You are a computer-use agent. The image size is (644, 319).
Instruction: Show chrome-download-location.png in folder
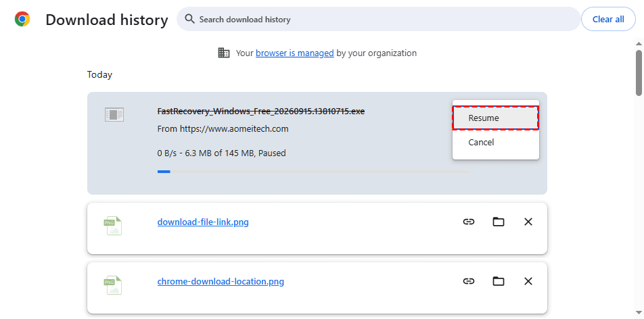498,281
